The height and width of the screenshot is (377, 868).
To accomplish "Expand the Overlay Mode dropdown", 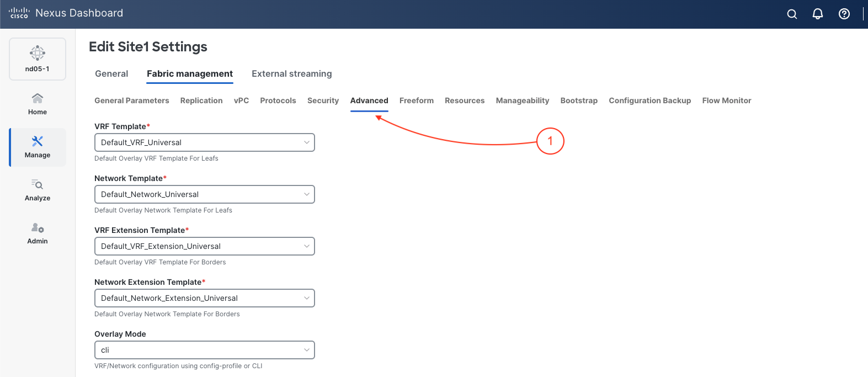I will (x=204, y=350).
